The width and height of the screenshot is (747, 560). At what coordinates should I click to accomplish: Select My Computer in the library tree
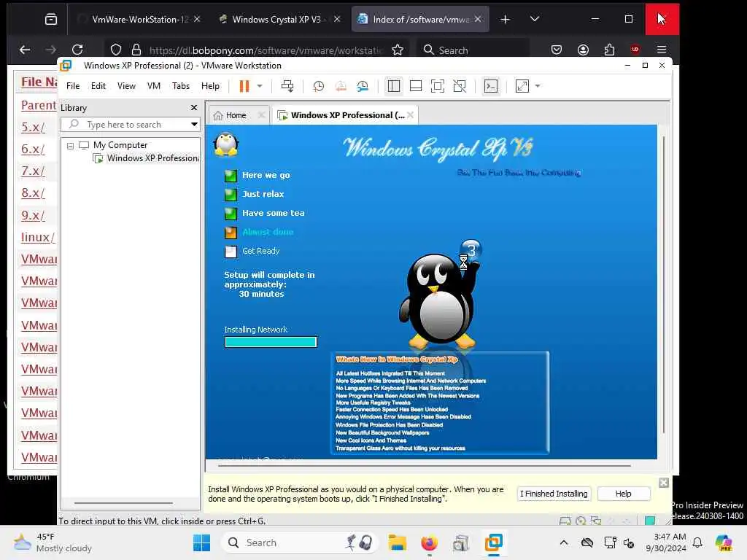[x=120, y=145]
